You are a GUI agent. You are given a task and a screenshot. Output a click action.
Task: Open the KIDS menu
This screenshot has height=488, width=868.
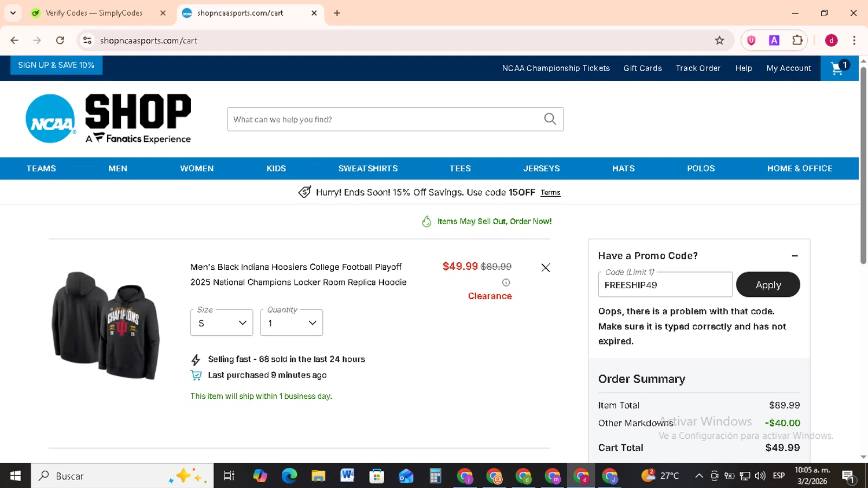(276, 168)
